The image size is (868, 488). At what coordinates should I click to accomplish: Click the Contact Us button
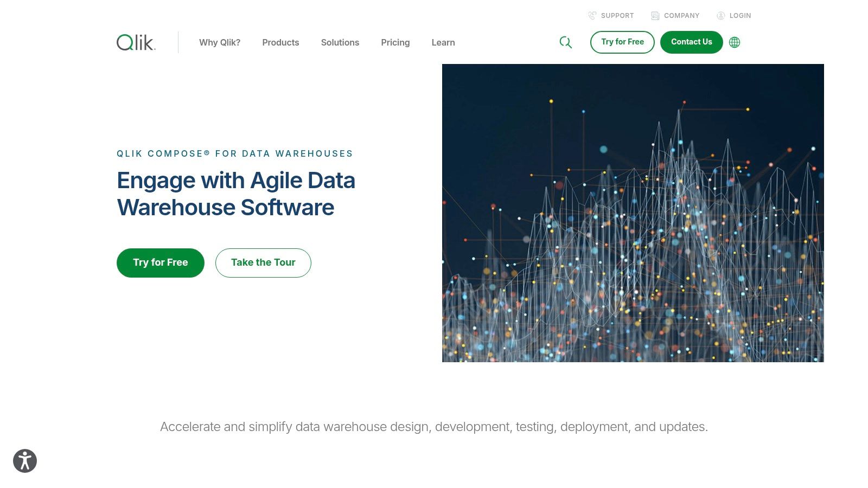click(x=691, y=42)
